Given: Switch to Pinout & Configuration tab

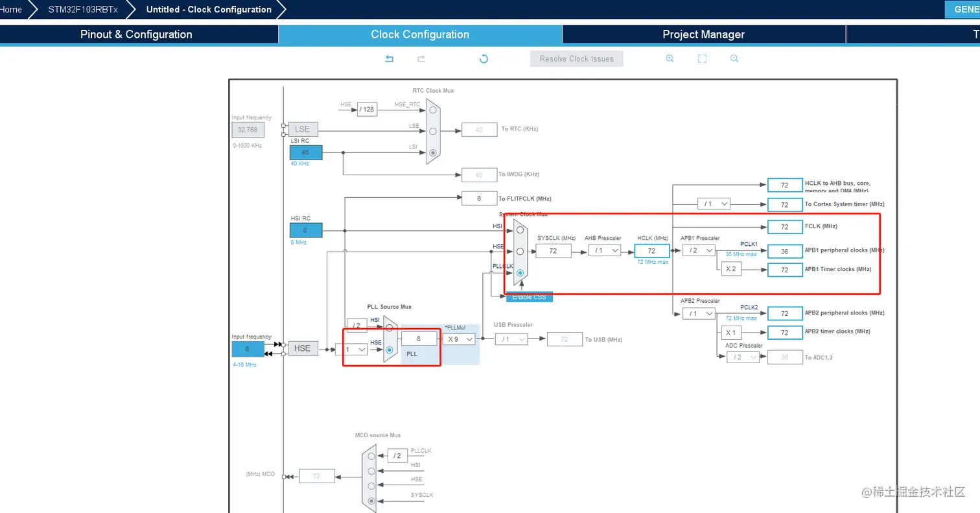Looking at the screenshot, I should (x=136, y=34).
